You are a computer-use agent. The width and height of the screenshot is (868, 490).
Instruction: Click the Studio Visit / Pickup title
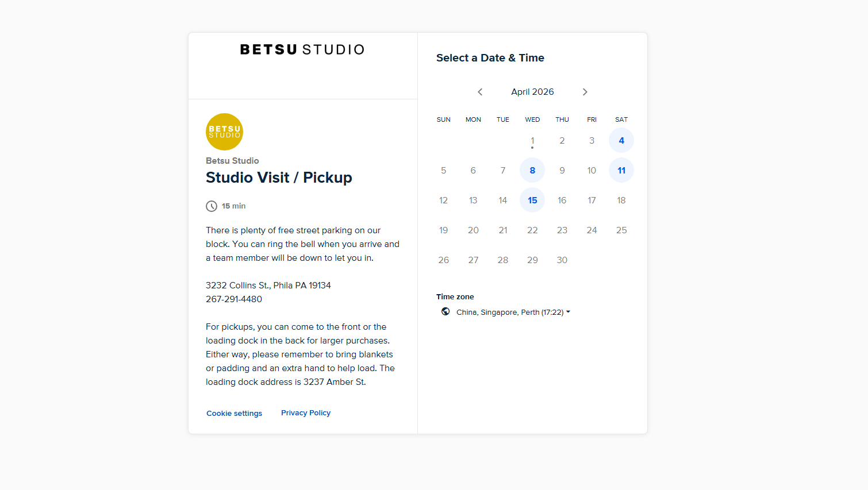click(x=279, y=178)
